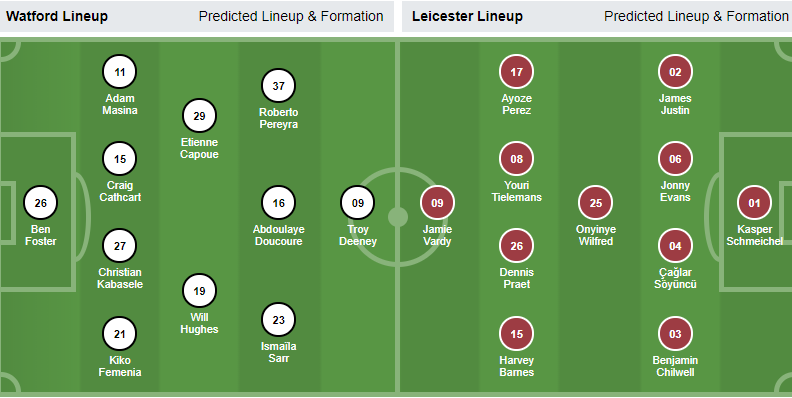Click Troy Deeney's number 09 badge
The image size is (792, 398).
tap(358, 203)
